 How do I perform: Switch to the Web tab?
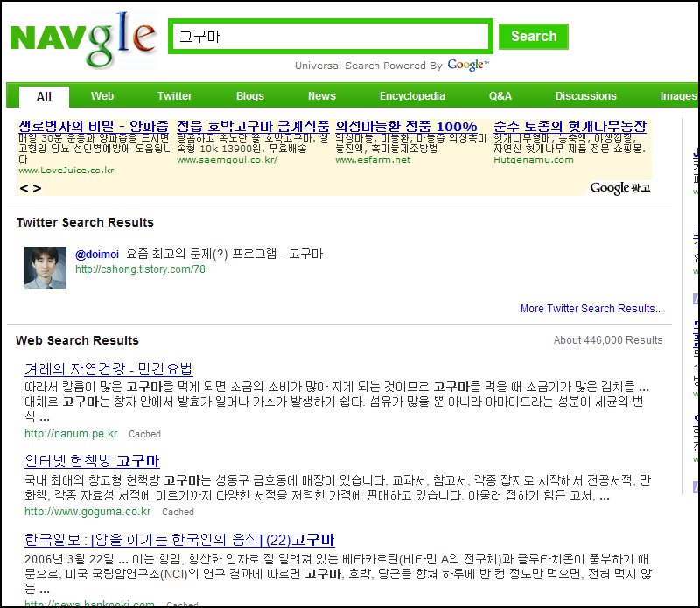point(102,96)
